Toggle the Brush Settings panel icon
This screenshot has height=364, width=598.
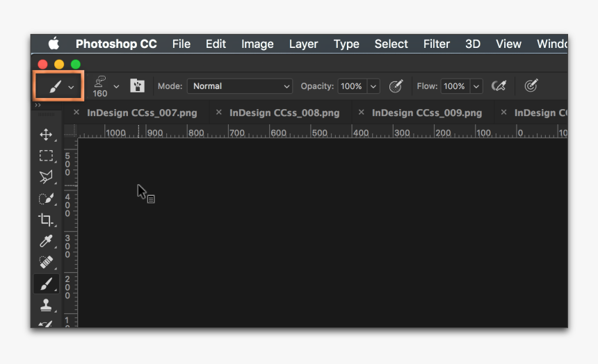(x=137, y=85)
